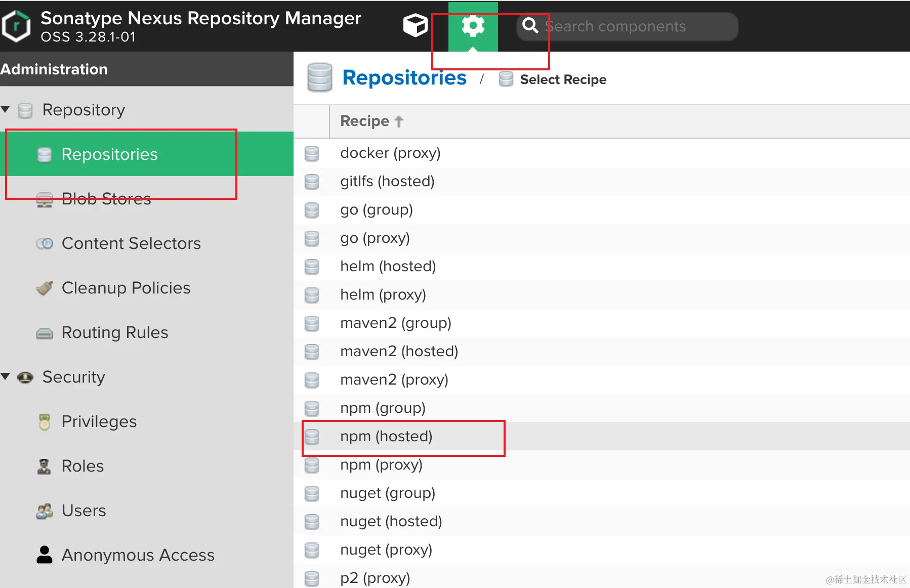Viewport: 910px width, 588px height.
Task: Click the Roles person icon
Action: pyautogui.click(x=44, y=466)
